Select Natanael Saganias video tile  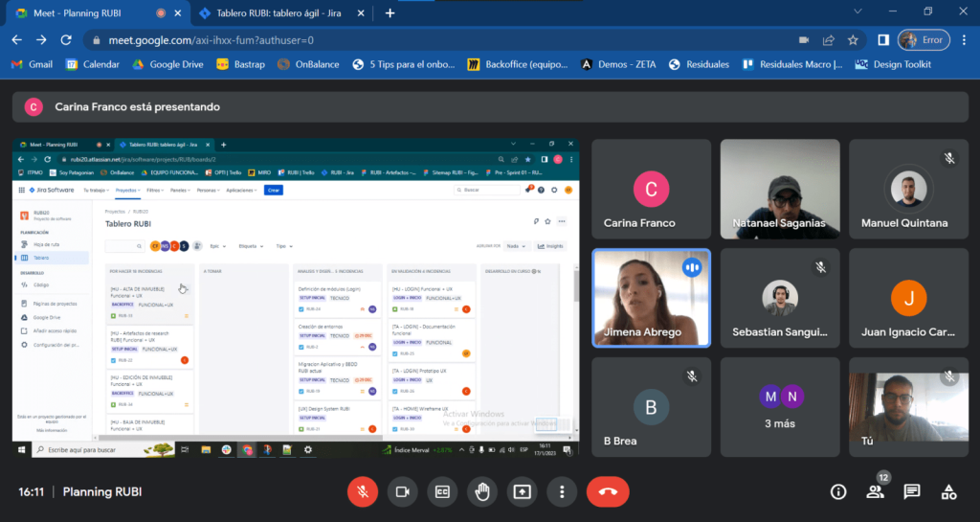tap(780, 189)
